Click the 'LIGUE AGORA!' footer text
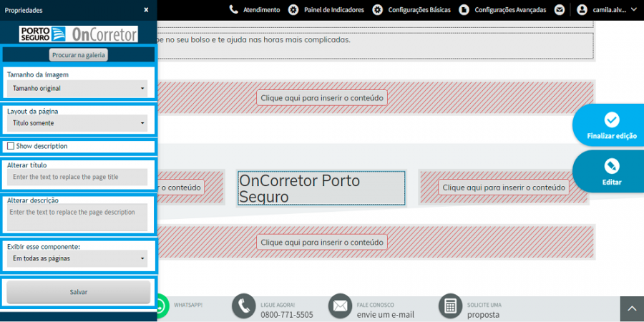644x322 pixels. click(x=278, y=305)
